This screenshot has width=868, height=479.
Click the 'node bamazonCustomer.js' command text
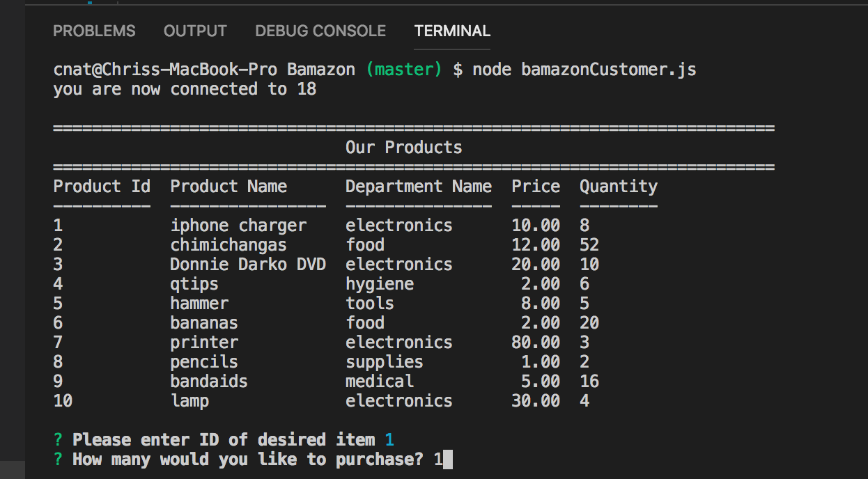[x=584, y=70]
